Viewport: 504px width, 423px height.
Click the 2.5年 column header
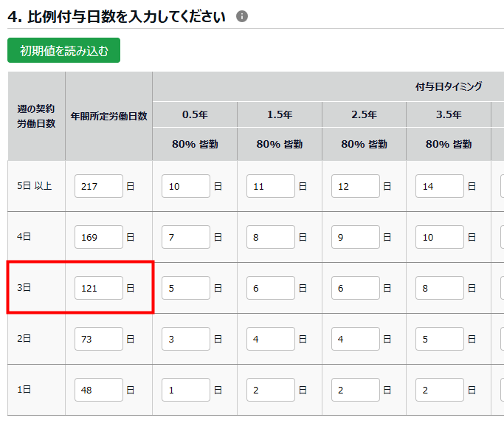tap(364, 114)
